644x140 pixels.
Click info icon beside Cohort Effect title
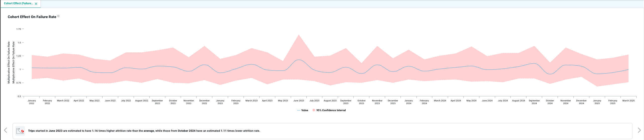(58, 16)
